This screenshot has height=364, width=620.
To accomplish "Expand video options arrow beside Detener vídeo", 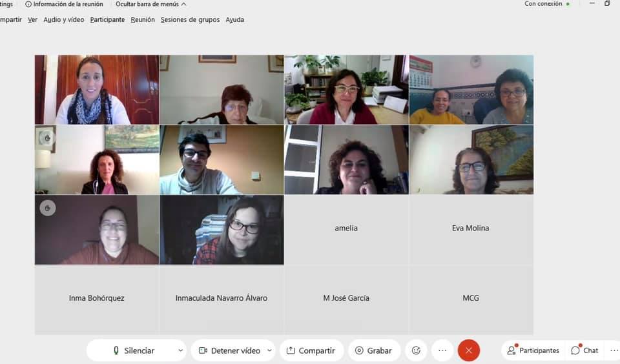I will point(270,350).
